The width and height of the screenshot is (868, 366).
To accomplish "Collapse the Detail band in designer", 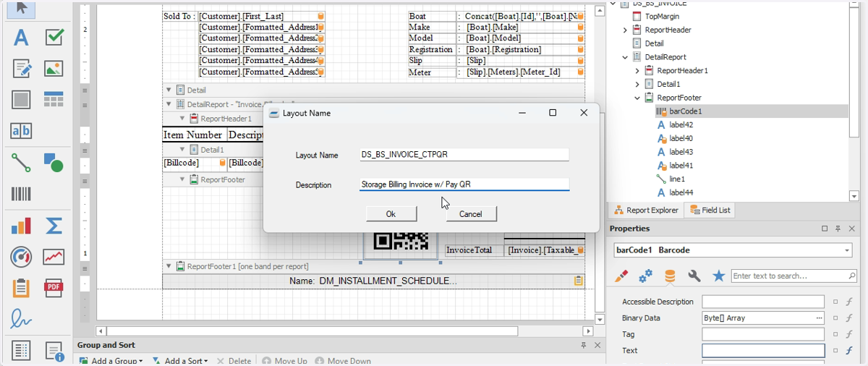I will click(x=169, y=90).
